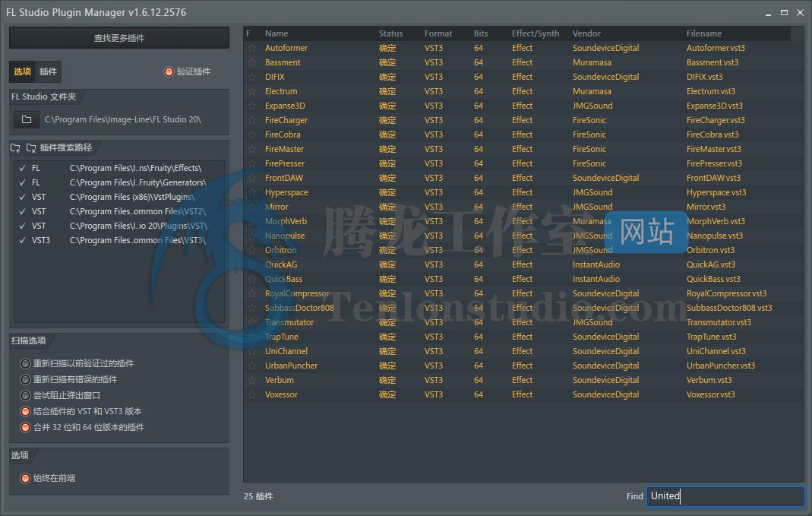The height and width of the screenshot is (516, 812).
Task: Toggle favorite star for Hyperspace
Action: click(251, 193)
